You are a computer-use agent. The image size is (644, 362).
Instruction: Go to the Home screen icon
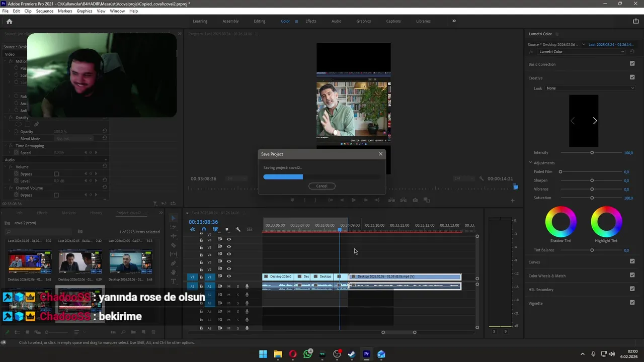pyautogui.click(x=9, y=21)
